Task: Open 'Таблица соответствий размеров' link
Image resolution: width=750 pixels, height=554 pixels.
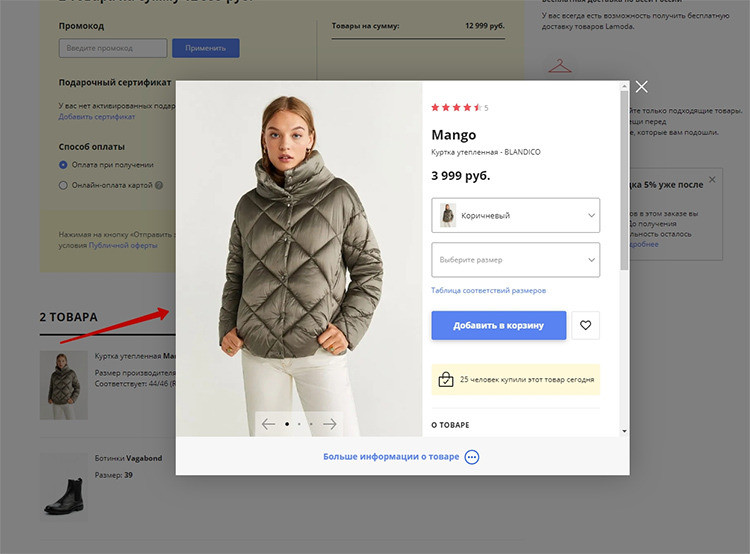Action: [488, 291]
